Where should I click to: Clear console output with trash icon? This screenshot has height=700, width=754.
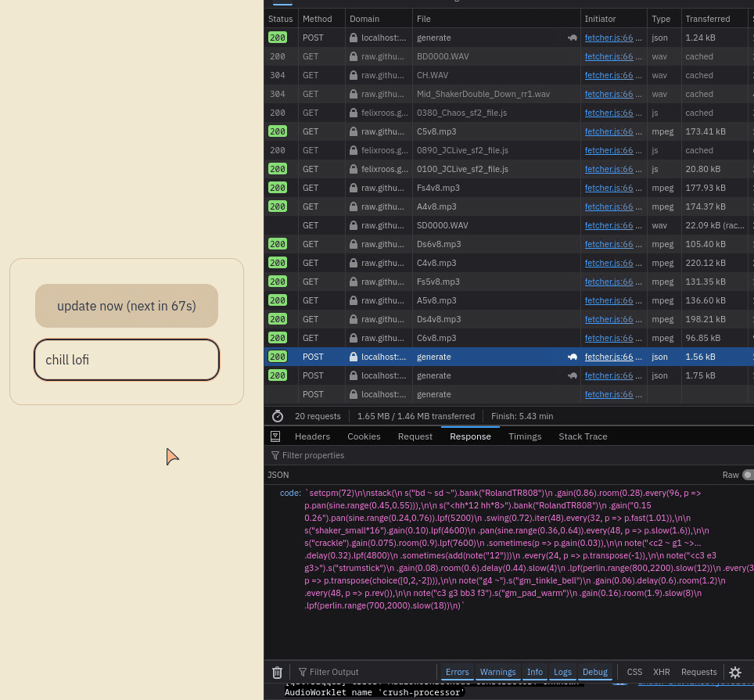point(277,672)
